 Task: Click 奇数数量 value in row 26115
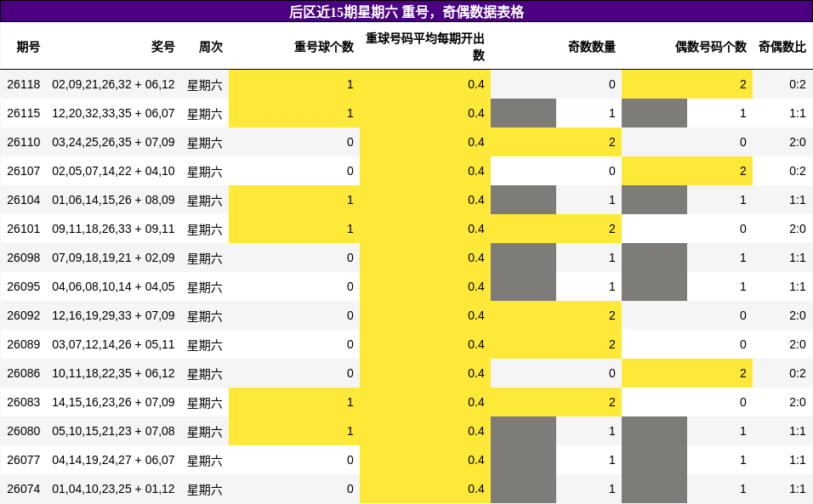tap(612, 113)
